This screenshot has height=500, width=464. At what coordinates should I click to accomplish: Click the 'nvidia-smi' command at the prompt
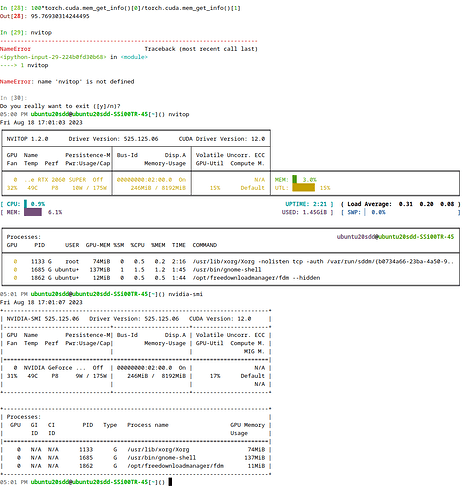(x=186, y=294)
